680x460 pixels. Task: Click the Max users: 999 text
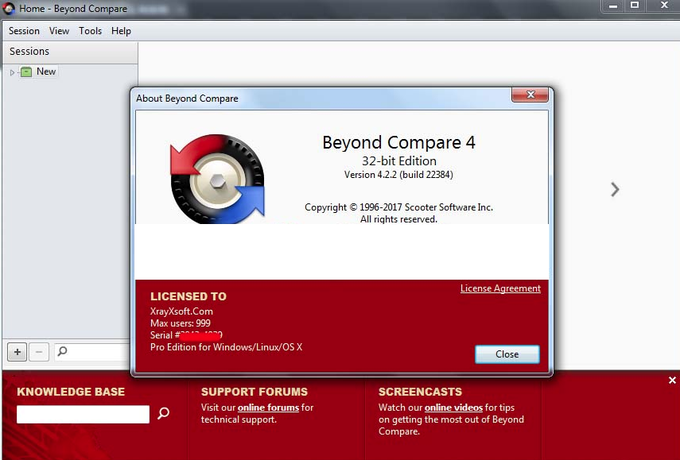[x=180, y=323]
